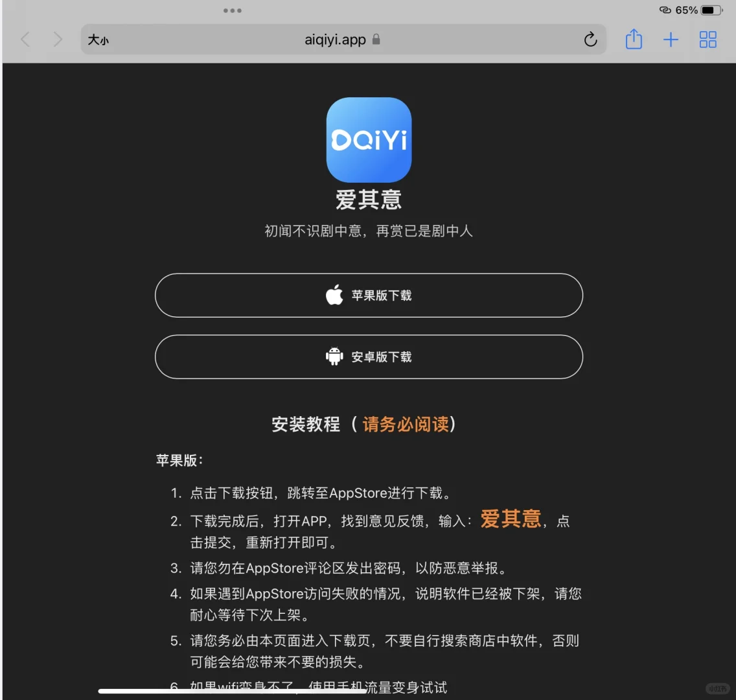
Task: Tap the hotspot link icon beside 65%
Action: click(x=665, y=10)
